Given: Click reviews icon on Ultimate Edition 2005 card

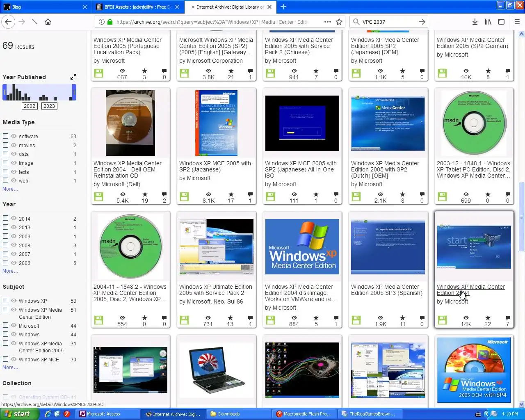Looking at the screenshot, I should click(250, 318).
